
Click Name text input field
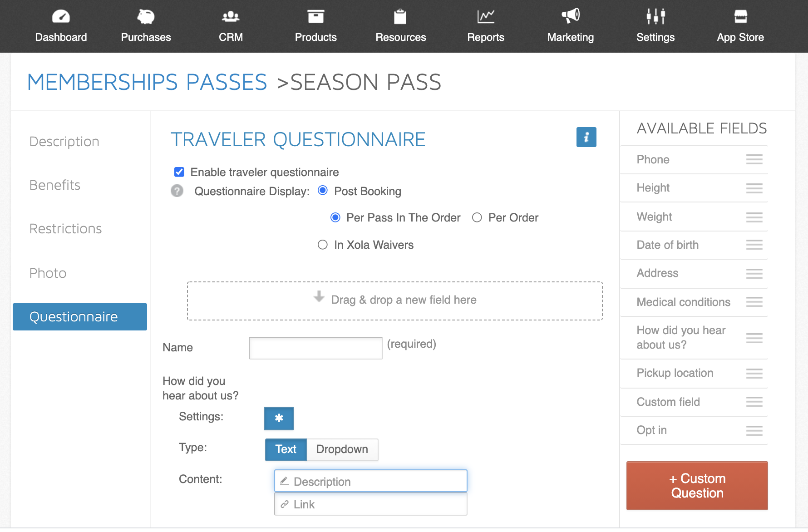(315, 348)
